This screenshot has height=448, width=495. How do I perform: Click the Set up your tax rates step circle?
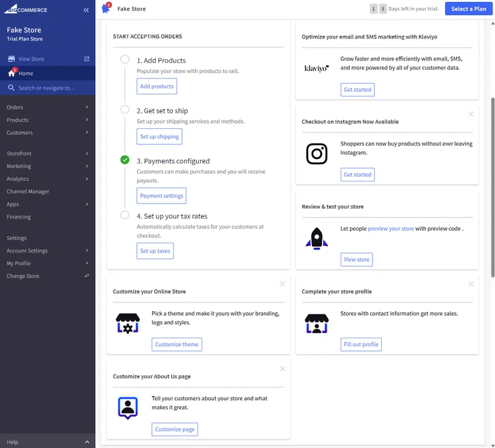125,215
